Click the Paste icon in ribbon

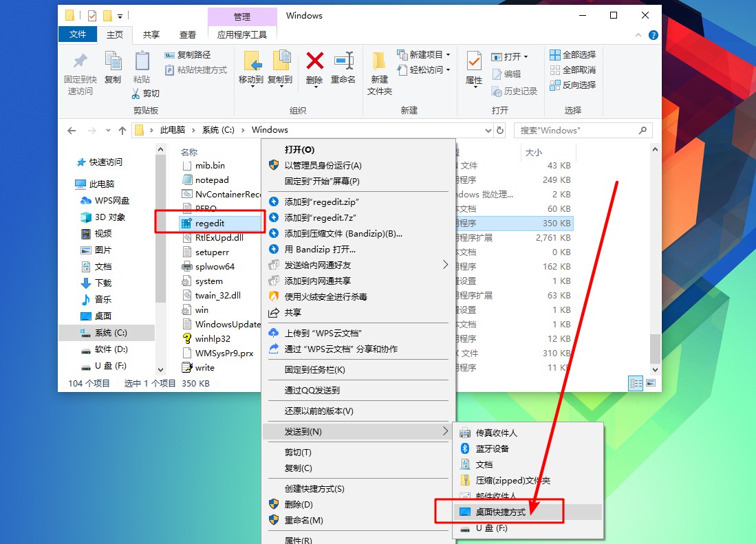(x=142, y=67)
